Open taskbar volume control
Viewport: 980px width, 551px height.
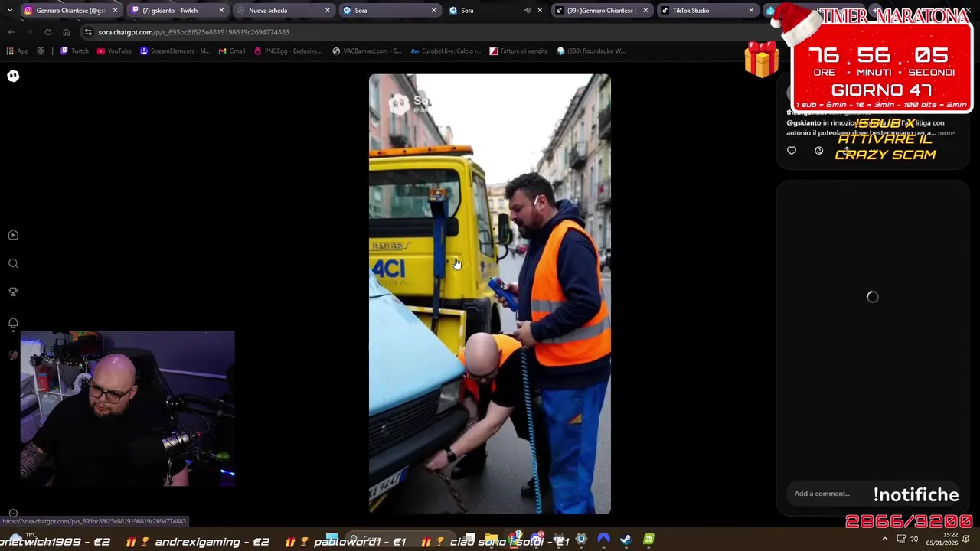913,540
